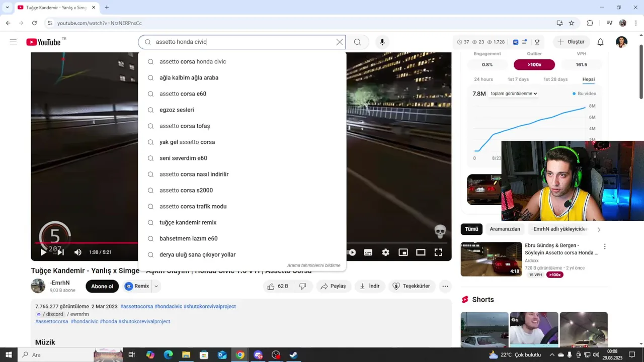The image size is (644, 362).
Task: Open Steam from the taskbar
Action: (293, 355)
